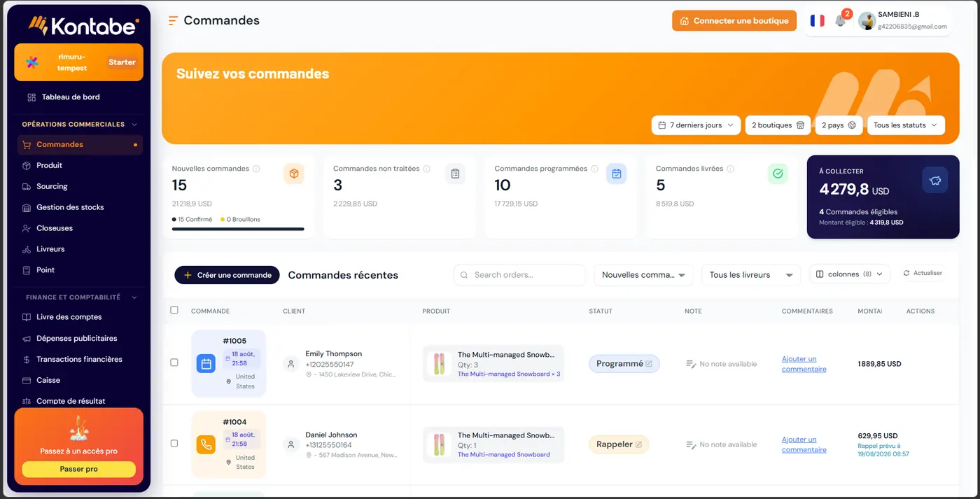Screen dimensions: 980x499
Task: Click the Nouvelles commandes box icon
Action: pos(294,174)
